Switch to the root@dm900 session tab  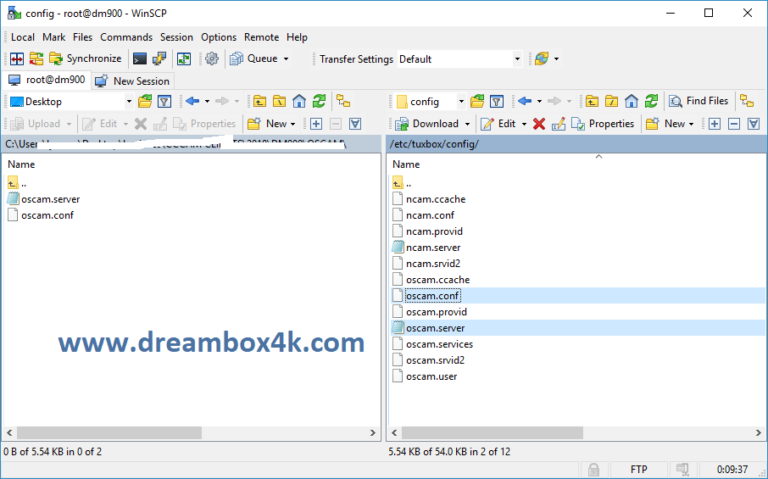pyautogui.click(x=47, y=80)
